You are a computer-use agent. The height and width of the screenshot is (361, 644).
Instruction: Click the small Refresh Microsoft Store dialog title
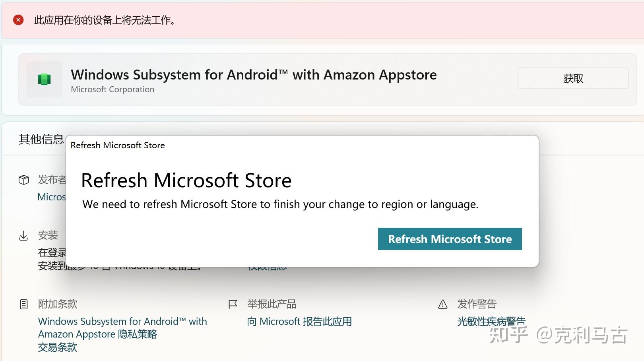coord(118,145)
